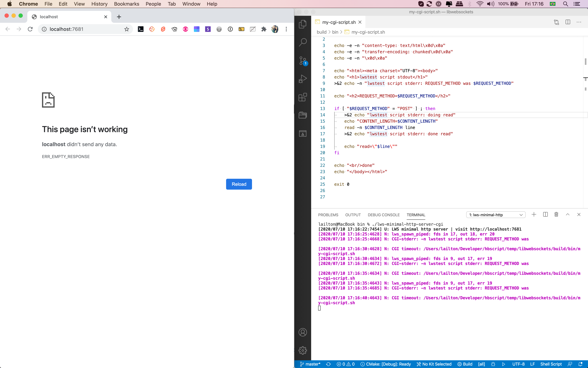This screenshot has width=588, height=368.
Task: Change the LF line ending setting
Action: [x=532, y=364]
